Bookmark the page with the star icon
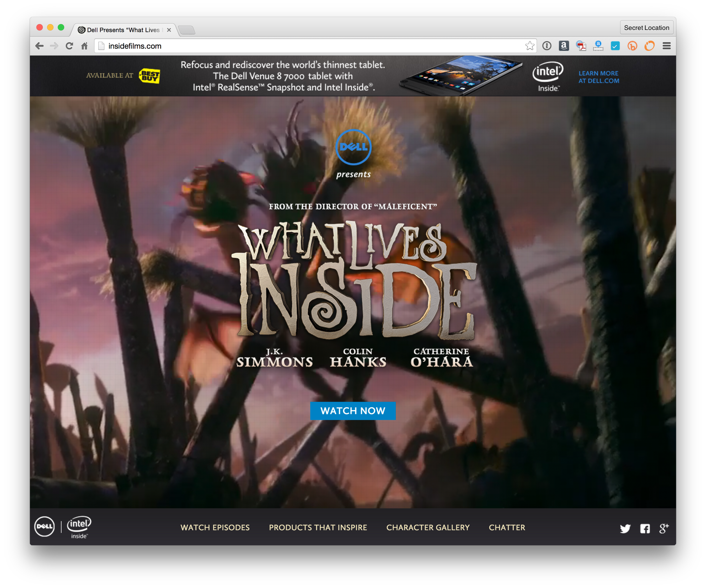The height and width of the screenshot is (588, 706). click(x=529, y=46)
